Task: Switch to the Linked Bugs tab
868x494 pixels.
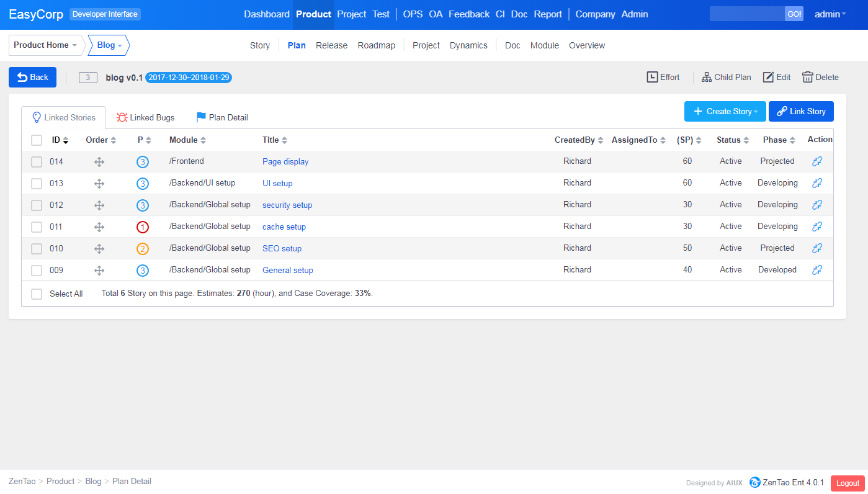Action: pos(146,117)
